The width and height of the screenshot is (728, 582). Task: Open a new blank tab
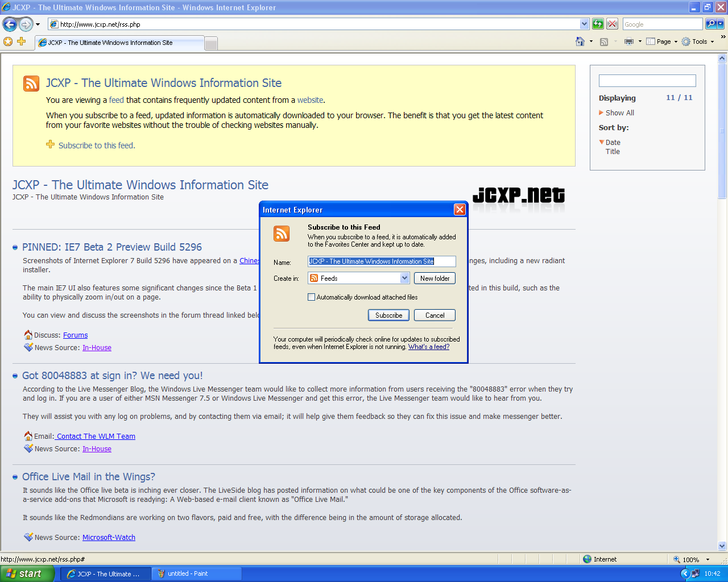point(211,43)
